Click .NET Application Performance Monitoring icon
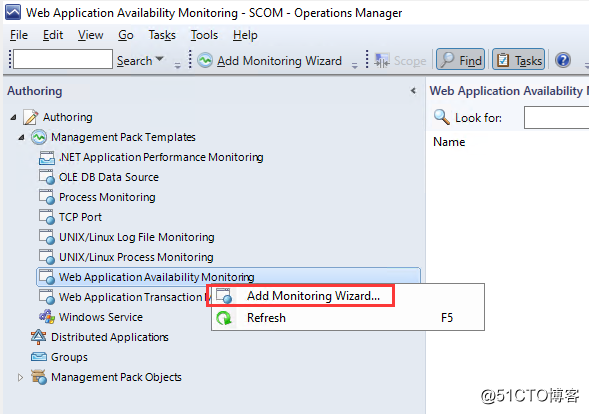The image size is (589, 414). [x=47, y=157]
